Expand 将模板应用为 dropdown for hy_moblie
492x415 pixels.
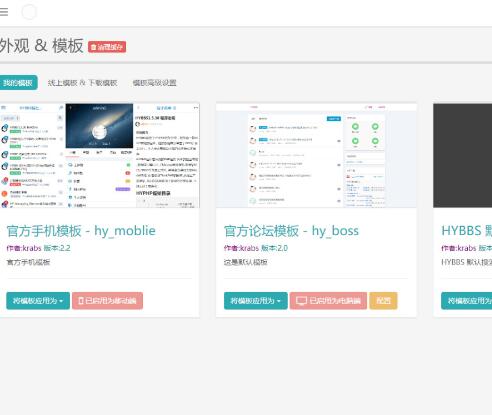point(38,301)
